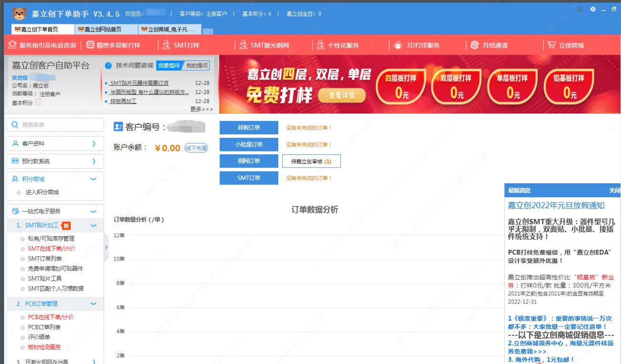
Task: Switch to 我的提问 toggle
Action: click(x=196, y=66)
